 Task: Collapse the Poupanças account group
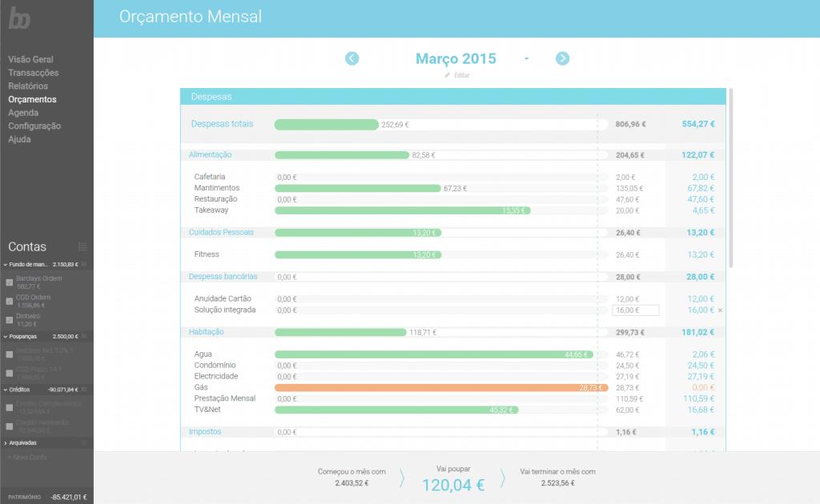(6, 337)
